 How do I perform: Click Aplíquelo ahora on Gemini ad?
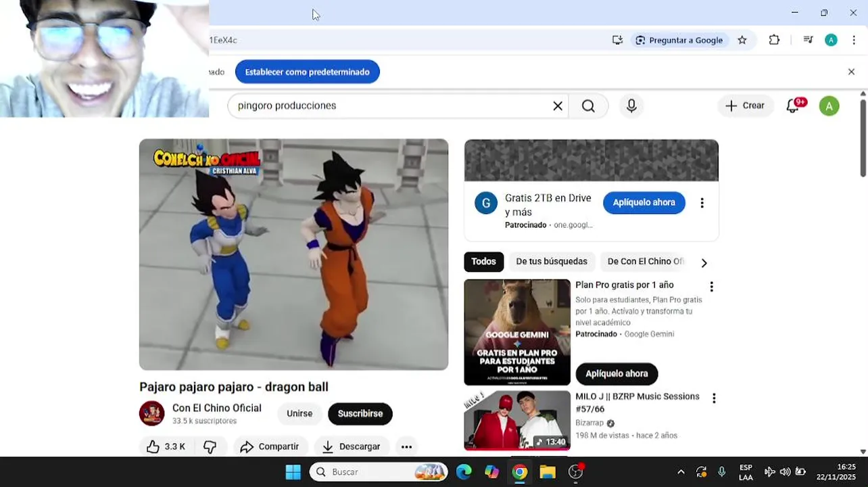[x=617, y=373]
